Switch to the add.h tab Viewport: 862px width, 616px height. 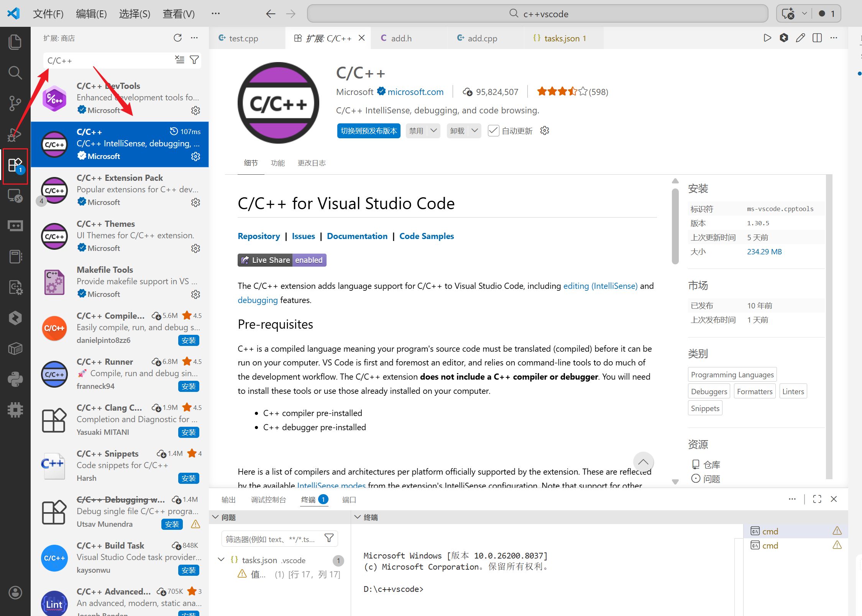click(x=409, y=38)
